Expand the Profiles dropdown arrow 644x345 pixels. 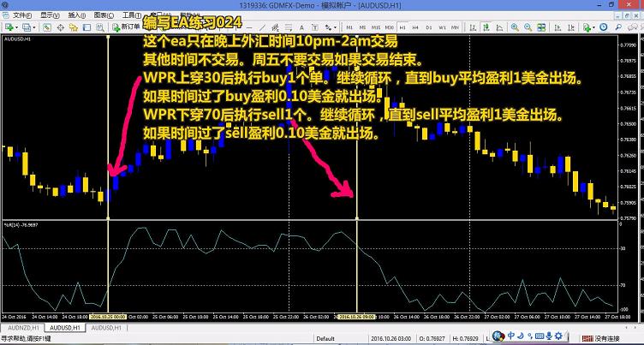click(x=33, y=27)
